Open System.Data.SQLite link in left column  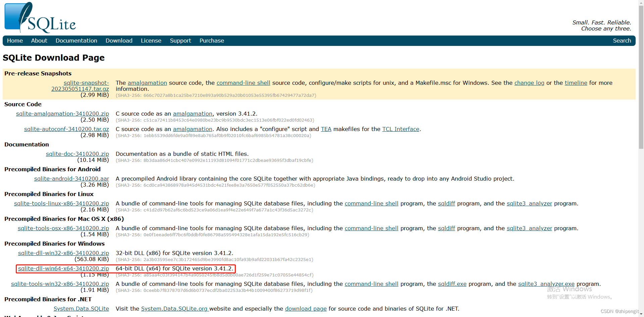point(81,309)
